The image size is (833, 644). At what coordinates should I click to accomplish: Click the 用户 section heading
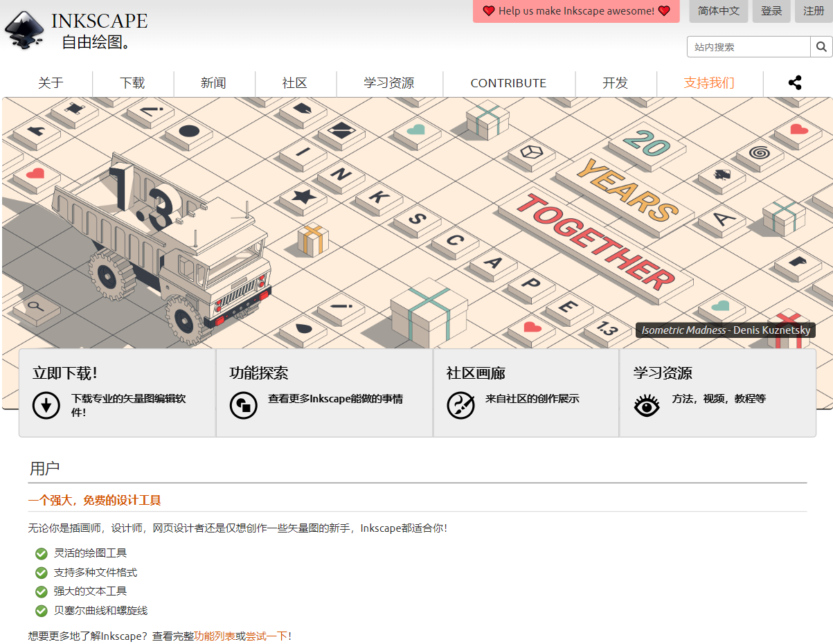click(x=44, y=469)
